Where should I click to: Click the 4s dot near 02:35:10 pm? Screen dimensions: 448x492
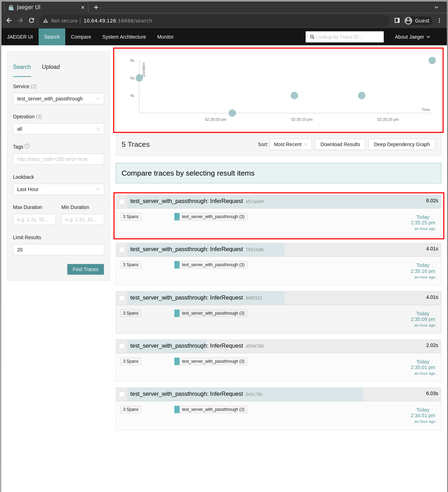click(294, 96)
